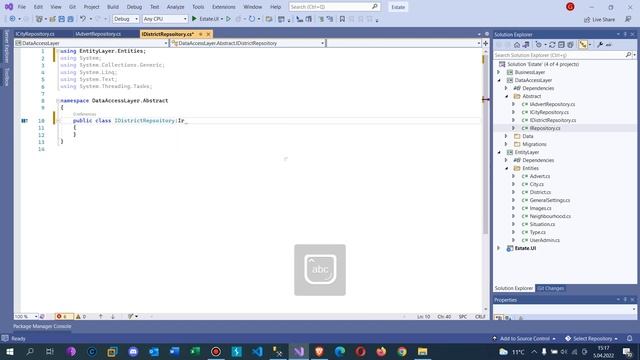Click the warning count indicator below editor
Screen dimensions: 640x360
(x=81, y=316)
